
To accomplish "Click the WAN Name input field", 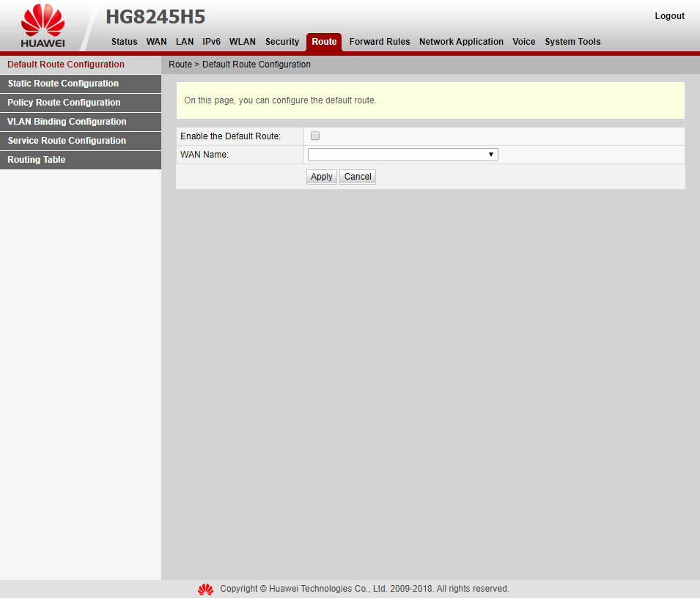I will (x=396, y=154).
